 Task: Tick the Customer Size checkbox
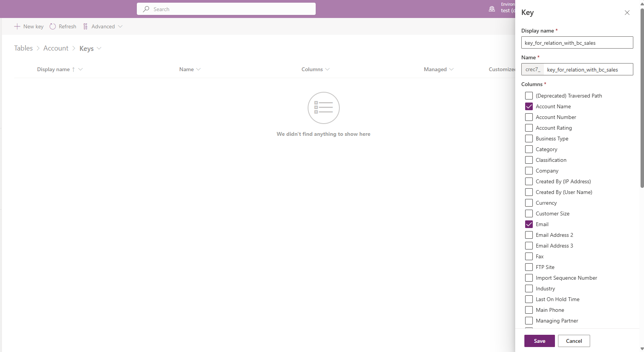(529, 213)
